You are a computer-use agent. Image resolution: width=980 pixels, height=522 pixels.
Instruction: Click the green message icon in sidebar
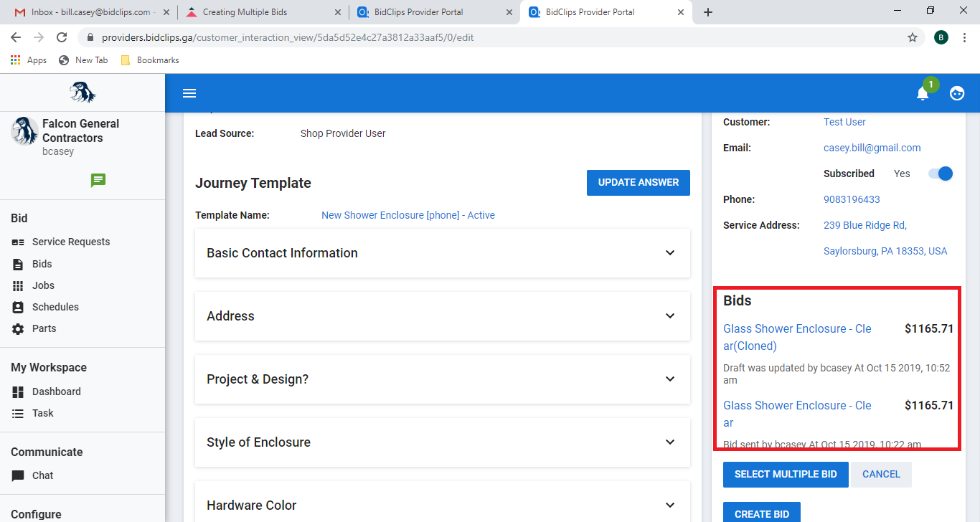click(x=98, y=181)
